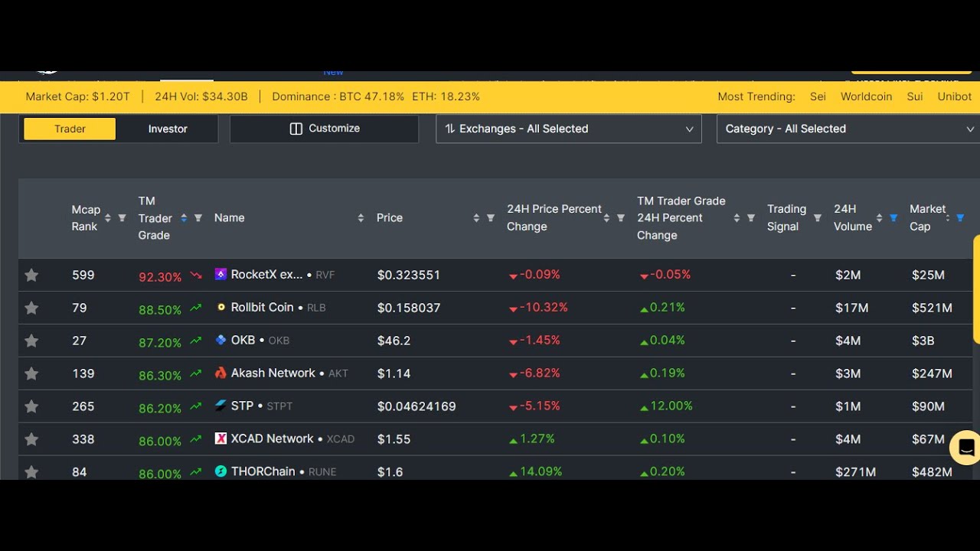Screen dimensions: 980x551
Task: Switch to Investor view
Action: point(168,129)
